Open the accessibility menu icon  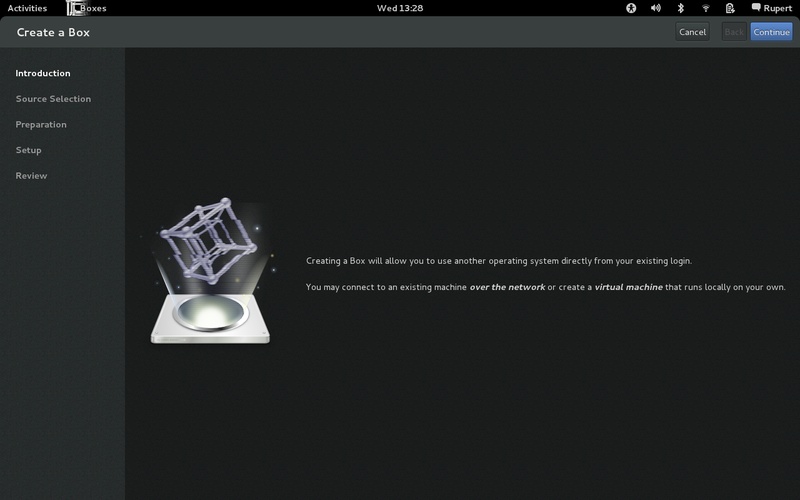631,8
